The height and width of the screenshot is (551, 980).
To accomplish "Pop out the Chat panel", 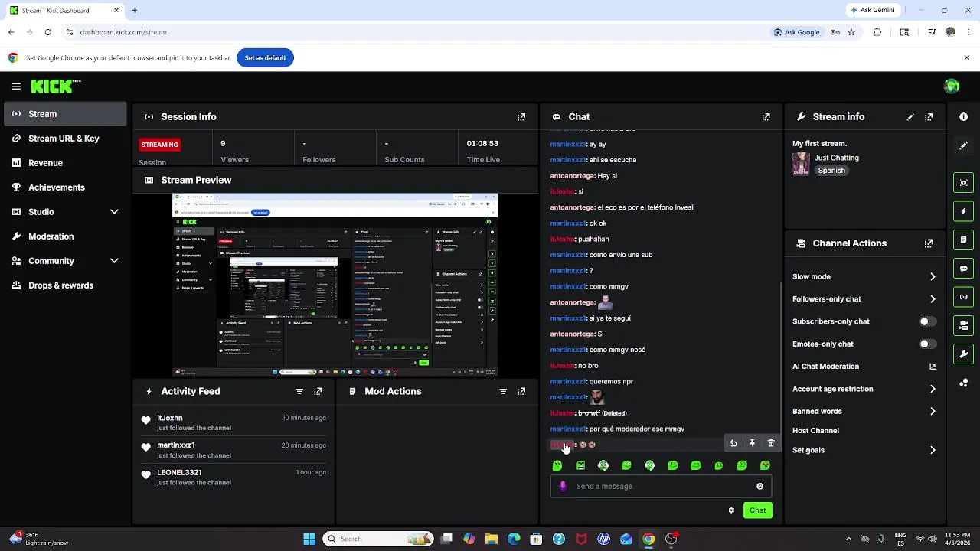I will pyautogui.click(x=766, y=117).
